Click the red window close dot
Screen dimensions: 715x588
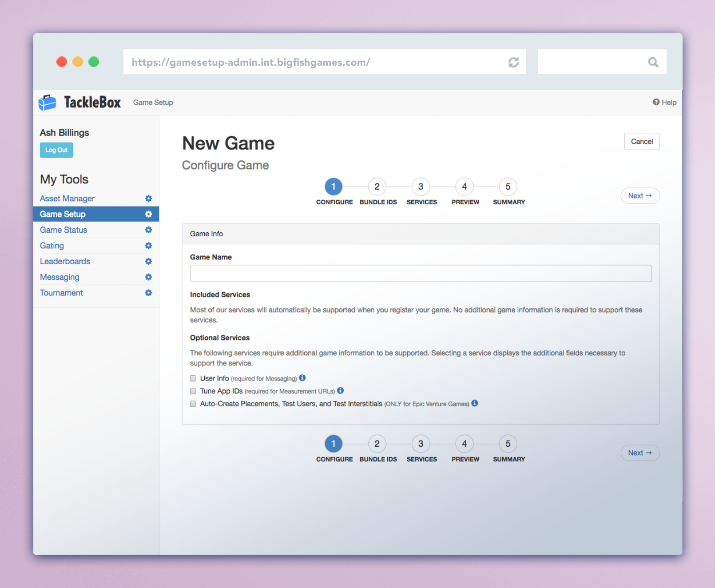(62, 62)
